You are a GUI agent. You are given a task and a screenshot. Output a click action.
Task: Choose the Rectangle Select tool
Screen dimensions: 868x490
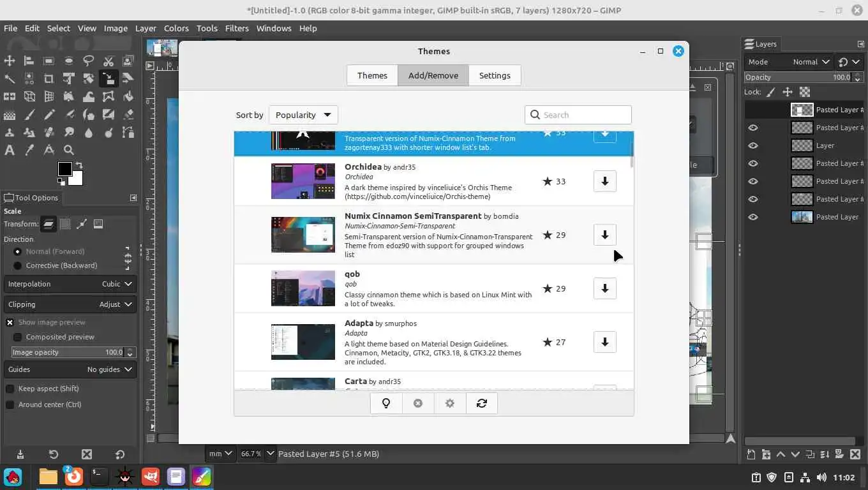(x=49, y=61)
